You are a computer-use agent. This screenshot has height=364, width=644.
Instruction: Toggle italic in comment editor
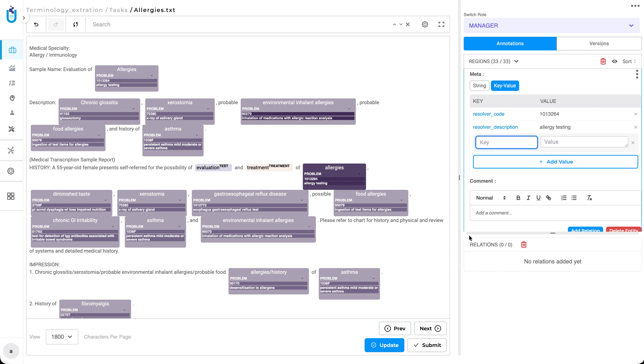528,198
